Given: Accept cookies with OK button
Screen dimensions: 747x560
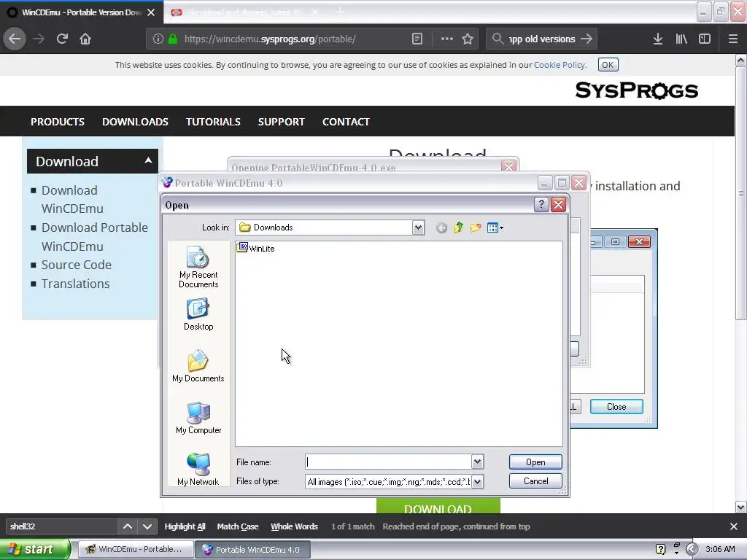Looking at the screenshot, I should [x=608, y=65].
